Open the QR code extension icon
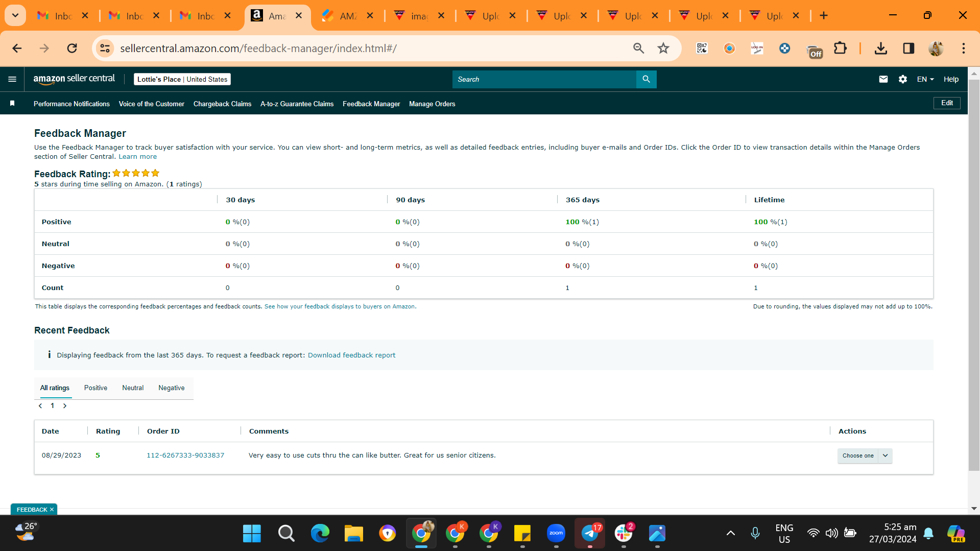This screenshot has width=980, height=551. (x=702, y=49)
